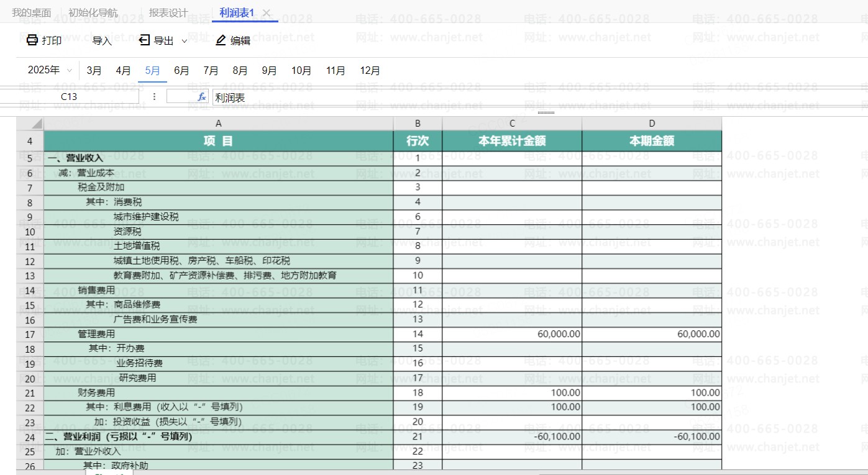
Task: Select the 利润表1 tab
Action: pos(237,13)
